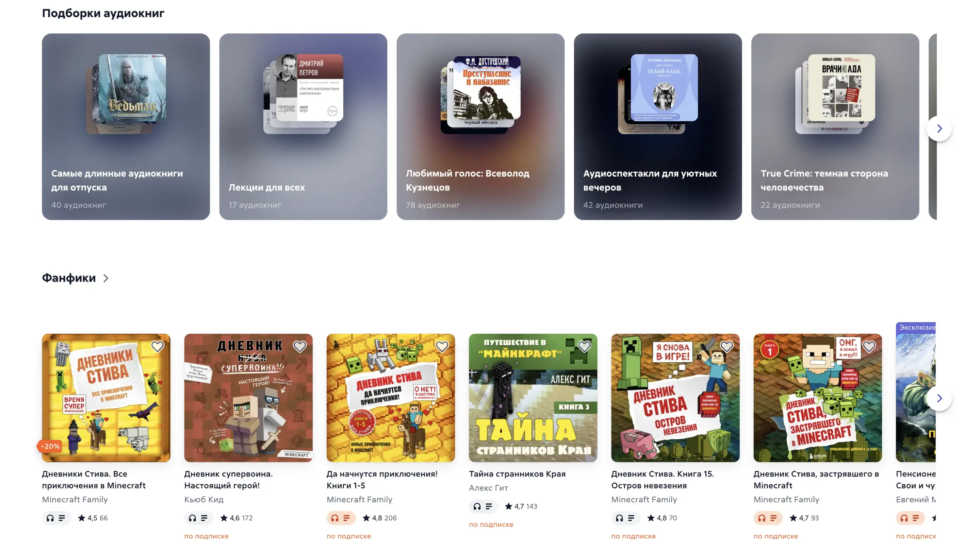
Task: Show next audiobook collections with right arrow
Action: point(939,129)
